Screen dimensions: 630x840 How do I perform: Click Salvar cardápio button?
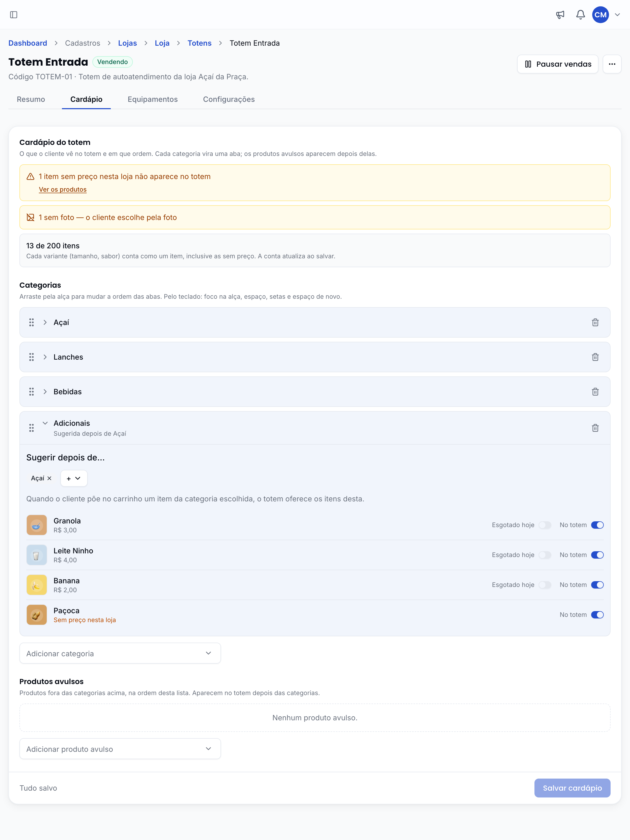click(572, 788)
